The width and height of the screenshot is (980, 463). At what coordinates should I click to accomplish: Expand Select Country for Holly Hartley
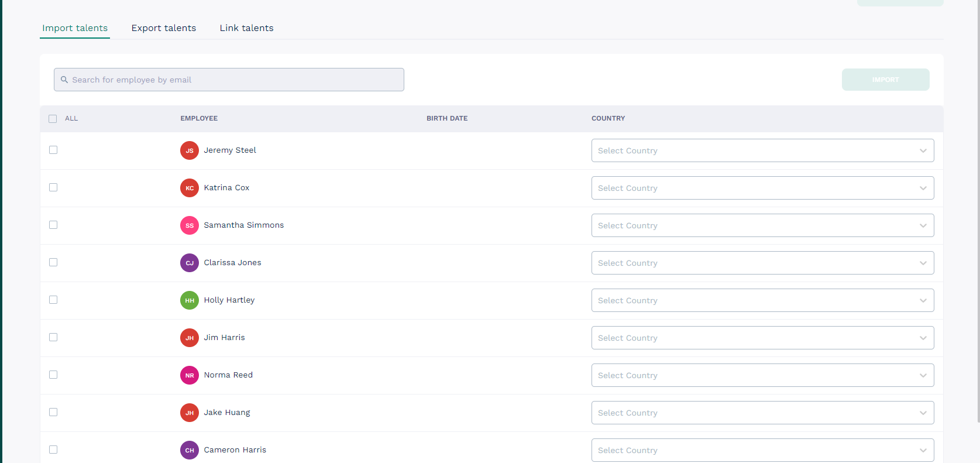(x=762, y=300)
